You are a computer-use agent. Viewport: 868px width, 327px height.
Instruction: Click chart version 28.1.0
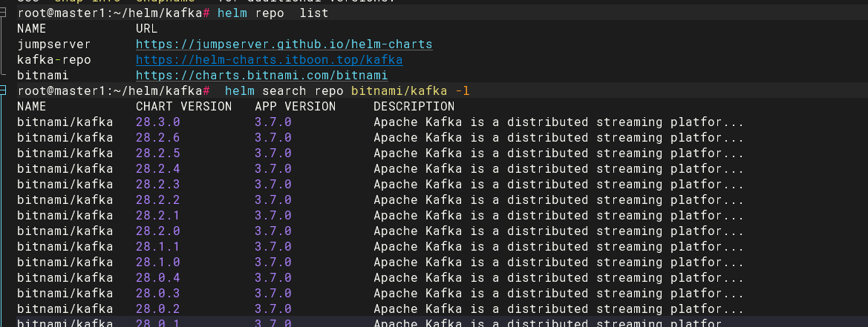click(x=157, y=262)
